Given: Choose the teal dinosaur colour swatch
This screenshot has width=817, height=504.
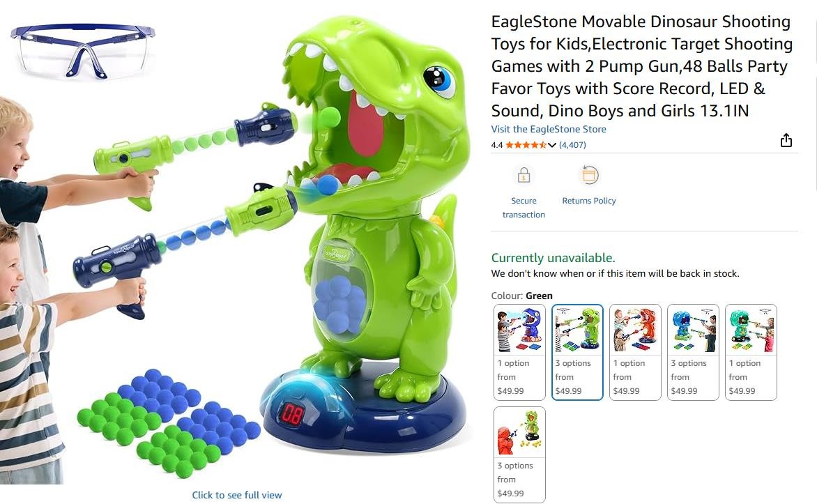Looking at the screenshot, I should coord(751,352).
